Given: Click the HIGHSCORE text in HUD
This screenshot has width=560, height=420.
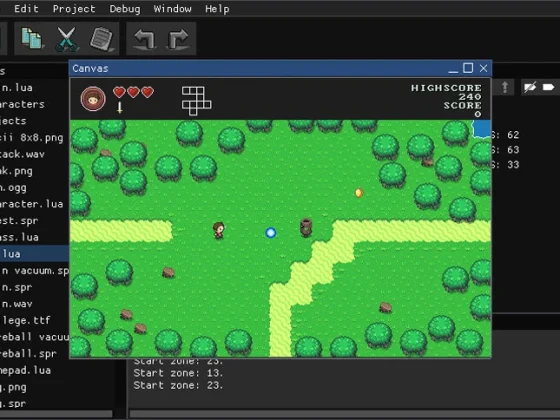Looking at the screenshot, I should (x=446, y=88).
